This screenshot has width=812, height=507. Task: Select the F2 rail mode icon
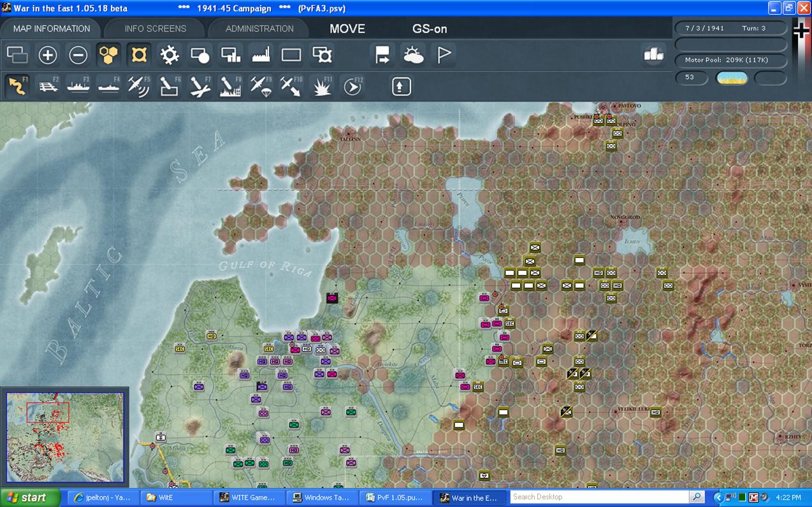[x=48, y=86]
